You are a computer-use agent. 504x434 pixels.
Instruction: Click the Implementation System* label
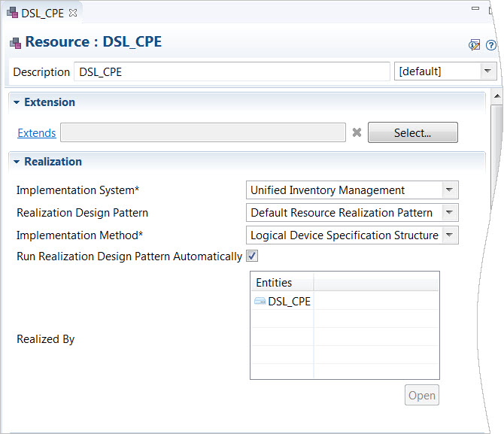(x=77, y=190)
